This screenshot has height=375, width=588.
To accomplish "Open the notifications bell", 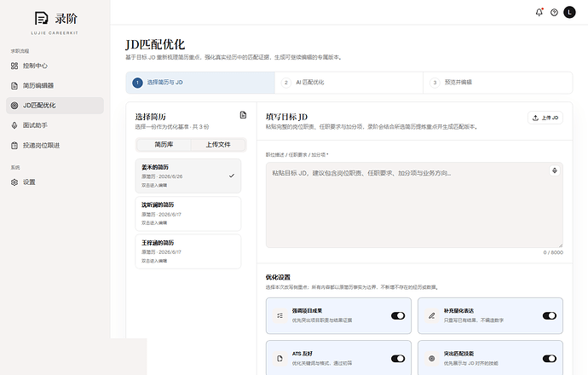I will [x=539, y=13].
